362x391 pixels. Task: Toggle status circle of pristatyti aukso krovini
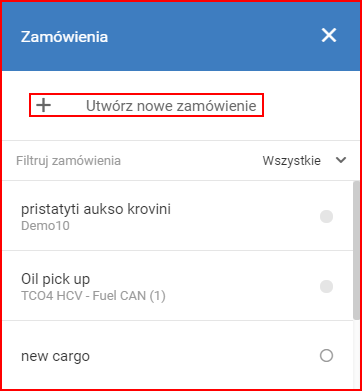click(x=326, y=216)
